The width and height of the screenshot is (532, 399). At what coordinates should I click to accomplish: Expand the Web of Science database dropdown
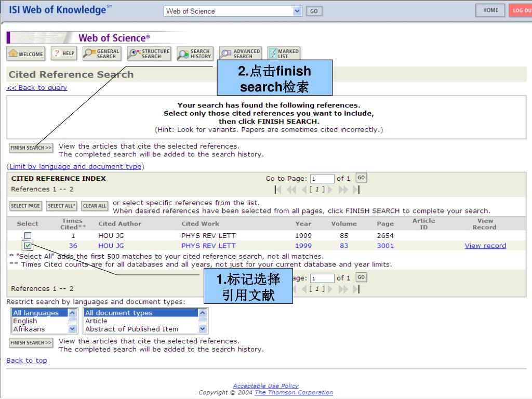(x=297, y=11)
